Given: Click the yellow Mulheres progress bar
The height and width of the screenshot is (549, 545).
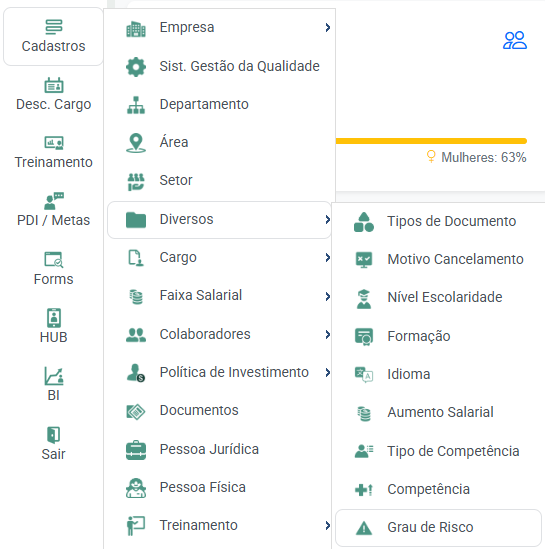Looking at the screenshot, I should 431,141.
